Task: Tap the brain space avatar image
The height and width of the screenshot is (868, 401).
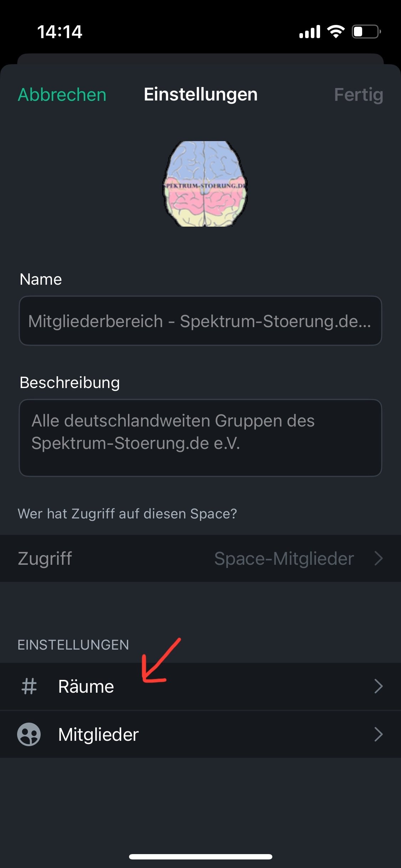Action: click(x=205, y=184)
